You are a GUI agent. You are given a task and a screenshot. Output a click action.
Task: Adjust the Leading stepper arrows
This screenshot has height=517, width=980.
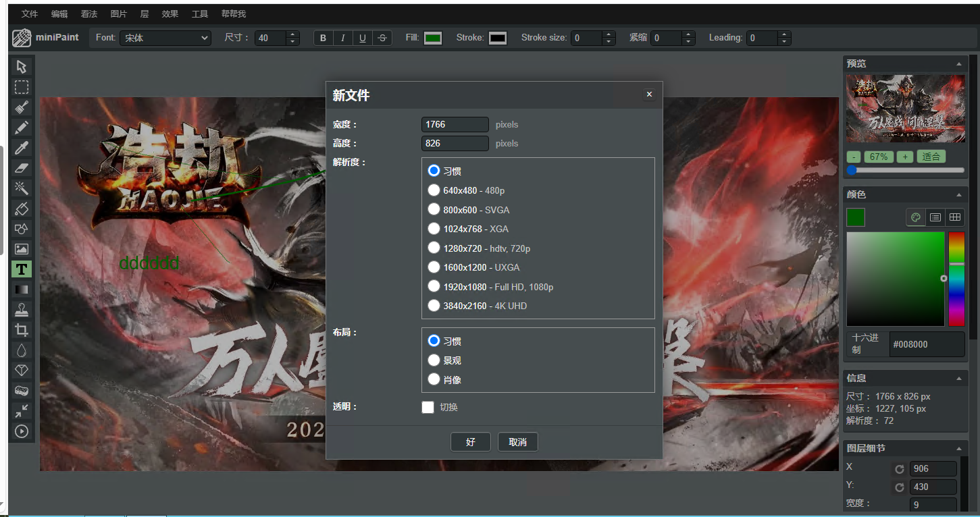pyautogui.click(x=784, y=38)
